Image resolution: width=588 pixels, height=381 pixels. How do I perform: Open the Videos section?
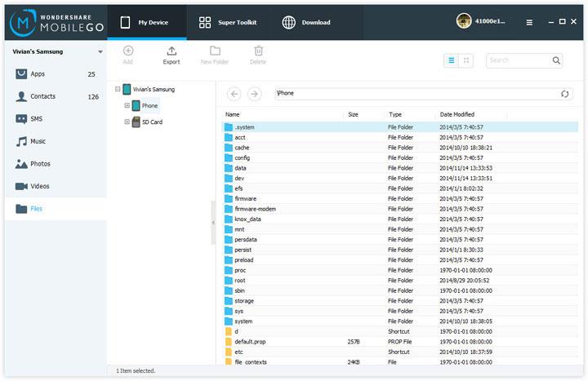tap(56, 186)
